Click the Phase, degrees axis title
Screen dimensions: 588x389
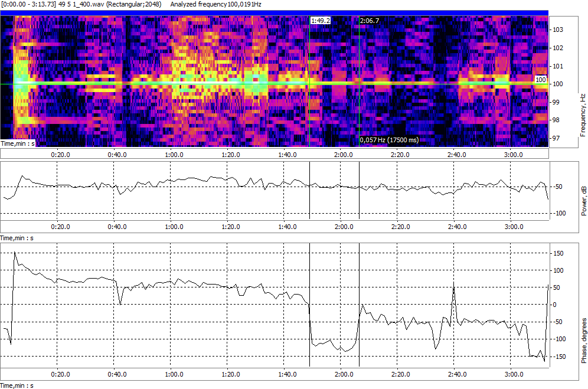[x=583, y=341]
